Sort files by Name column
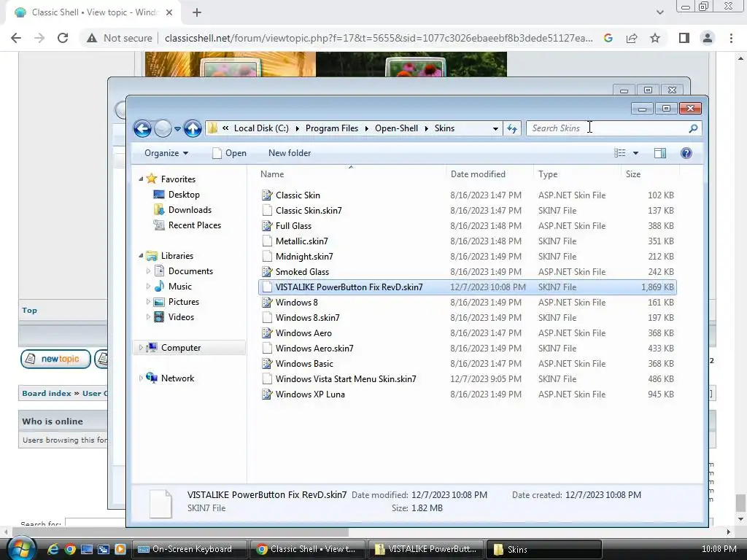The image size is (747, 560). click(x=272, y=174)
